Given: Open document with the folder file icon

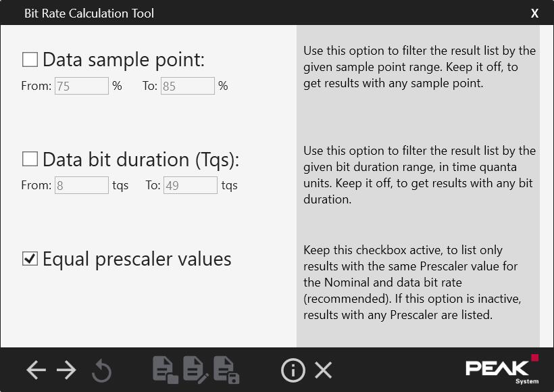Looking at the screenshot, I should (x=166, y=370).
